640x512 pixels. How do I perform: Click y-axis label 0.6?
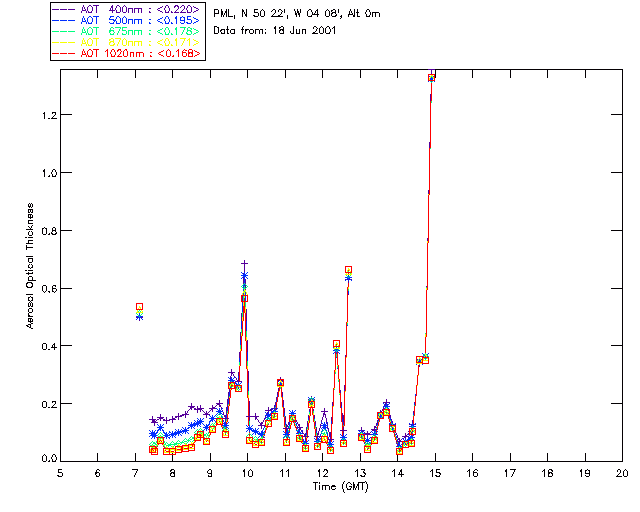pyautogui.click(x=49, y=289)
